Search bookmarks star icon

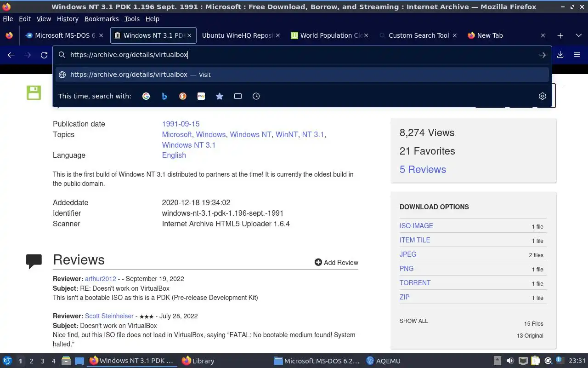click(x=220, y=96)
